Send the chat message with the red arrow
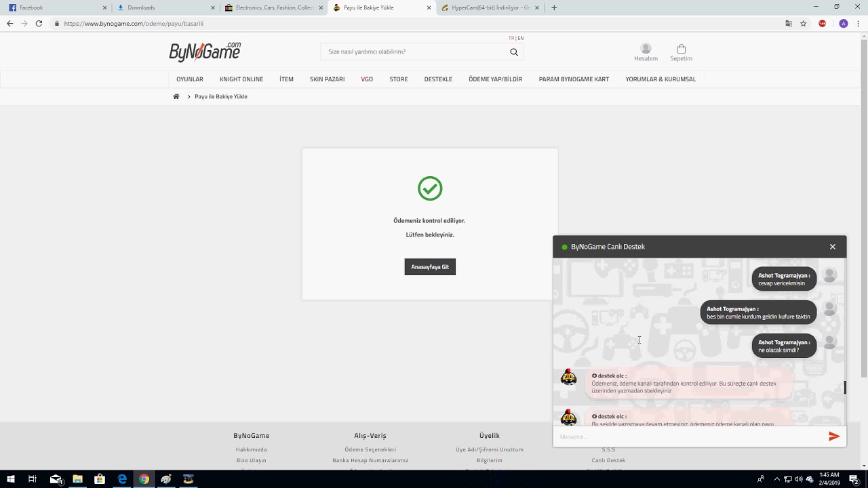This screenshot has height=488, width=868. tap(834, 436)
